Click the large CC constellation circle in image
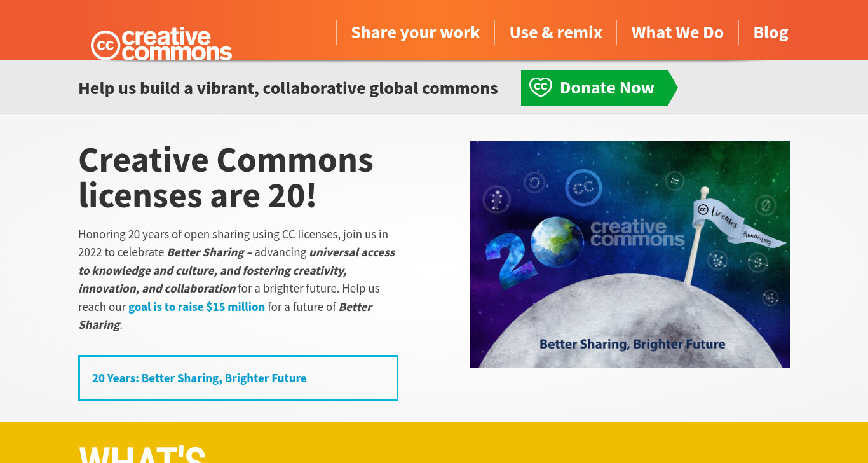The height and width of the screenshot is (463, 868). pos(584,188)
